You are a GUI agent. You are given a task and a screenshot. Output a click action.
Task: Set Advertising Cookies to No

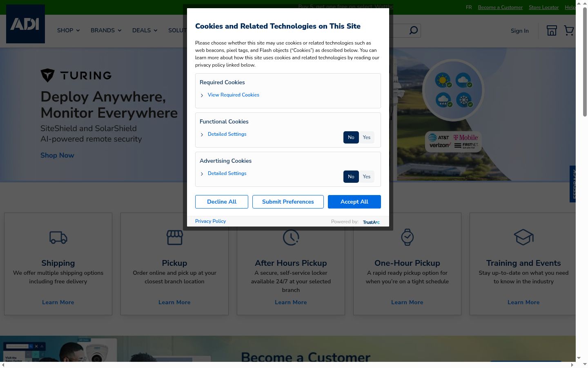[351, 177]
